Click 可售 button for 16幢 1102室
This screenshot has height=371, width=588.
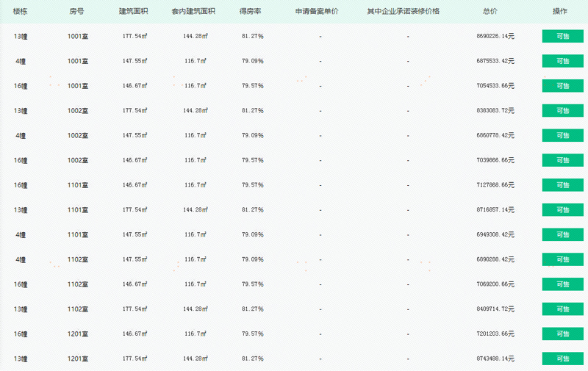(563, 284)
